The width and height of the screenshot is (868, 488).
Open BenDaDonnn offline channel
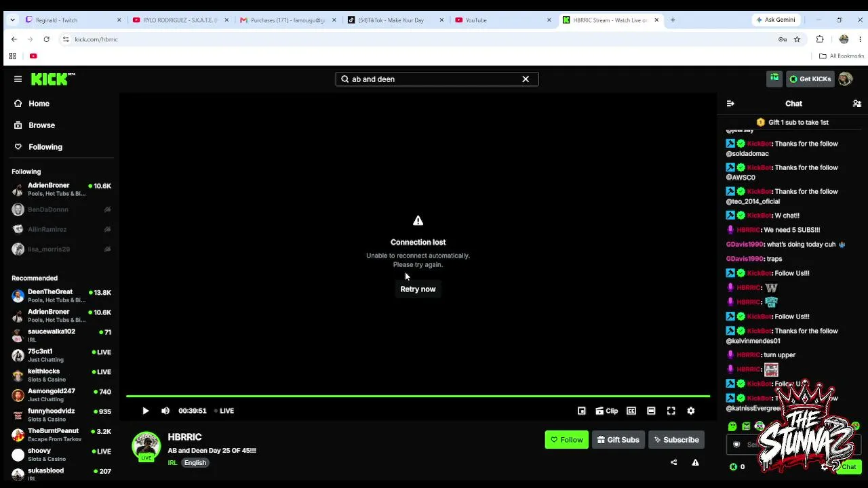61,209
